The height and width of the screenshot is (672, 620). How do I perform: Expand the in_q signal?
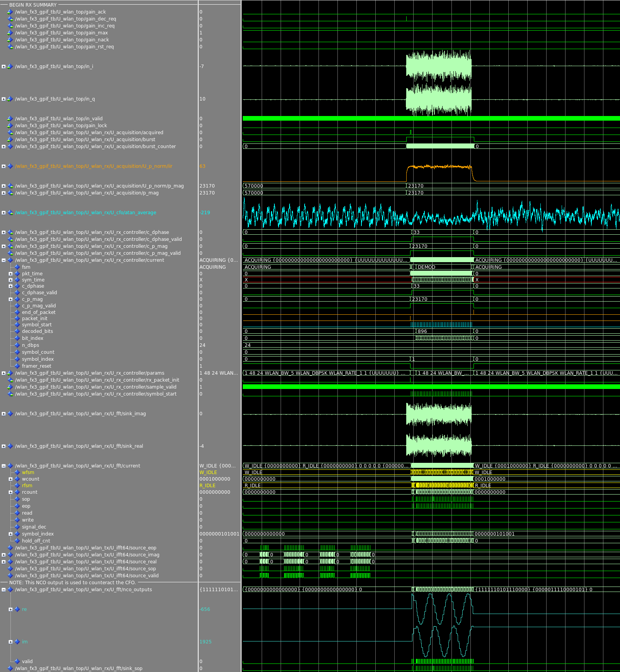[3, 99]
